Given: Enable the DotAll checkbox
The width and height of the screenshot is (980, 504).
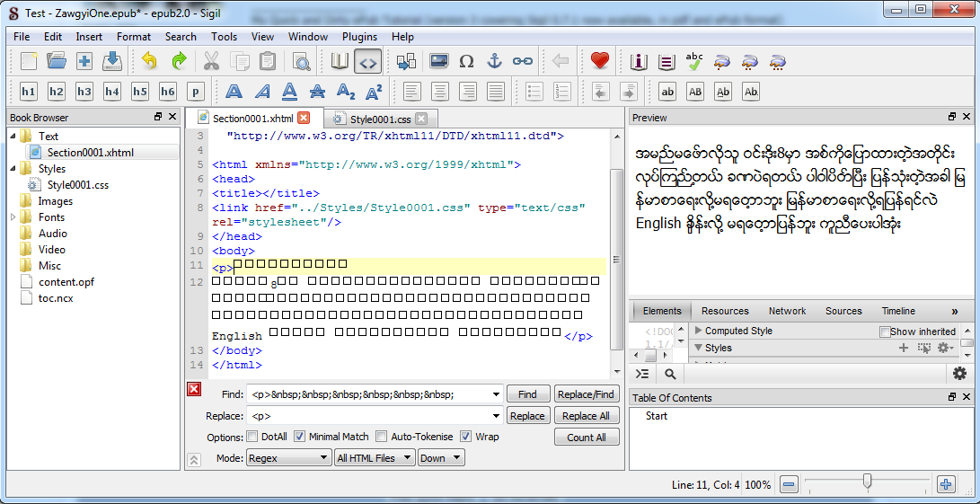Looking at the screenshot, I should click(x=252, y=437).
